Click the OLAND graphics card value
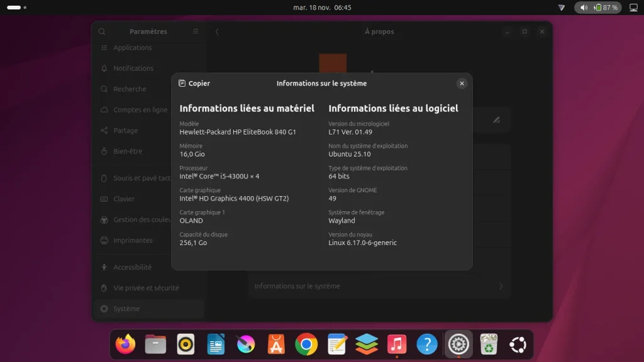This screenshot has width=644, height=362. pyautogui.click(x=191, y=221)
